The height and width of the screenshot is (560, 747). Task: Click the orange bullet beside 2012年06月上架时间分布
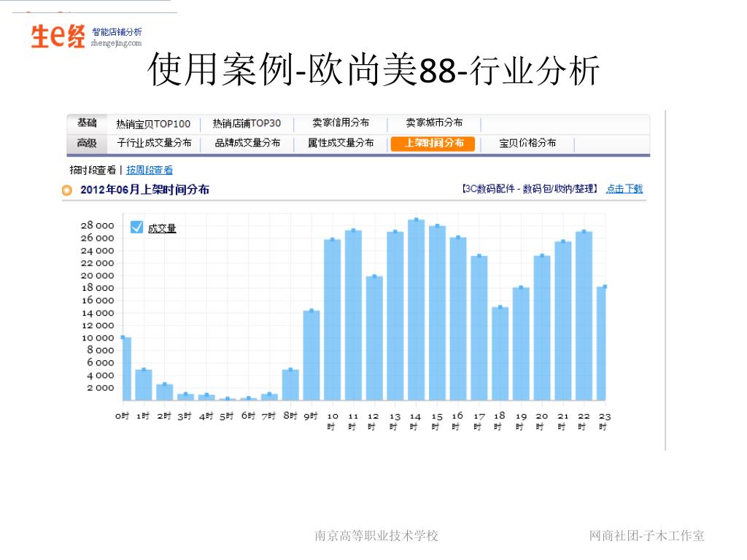tap(67, 190)
